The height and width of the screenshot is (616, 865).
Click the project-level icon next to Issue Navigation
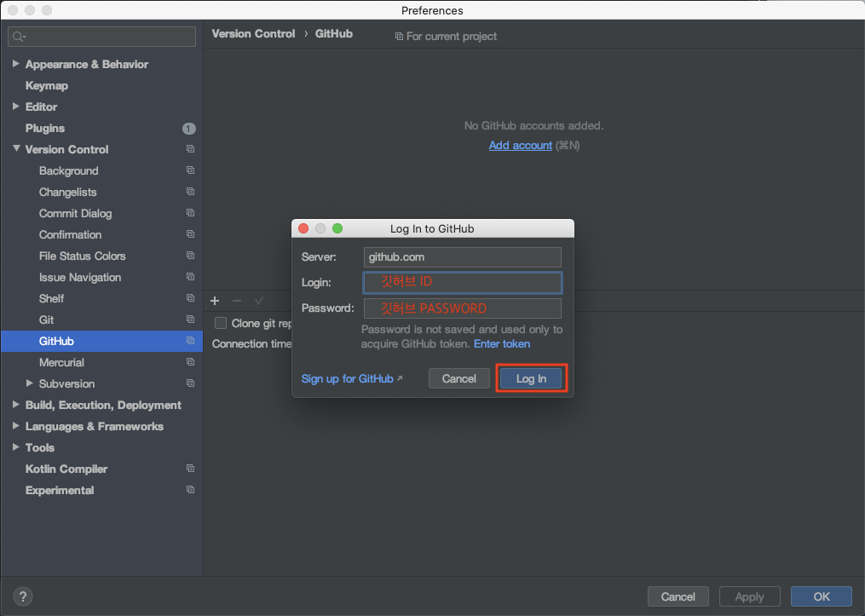[190, 277]
